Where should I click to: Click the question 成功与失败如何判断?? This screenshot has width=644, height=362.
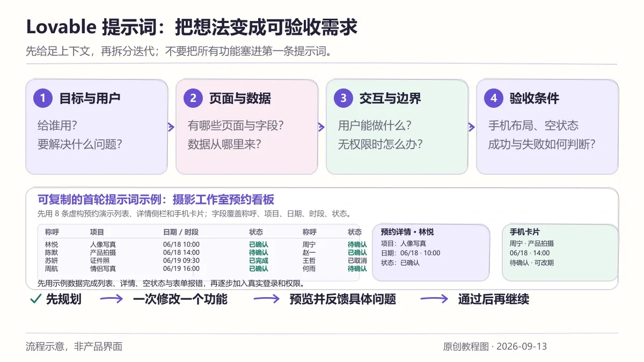coord(542,144)
